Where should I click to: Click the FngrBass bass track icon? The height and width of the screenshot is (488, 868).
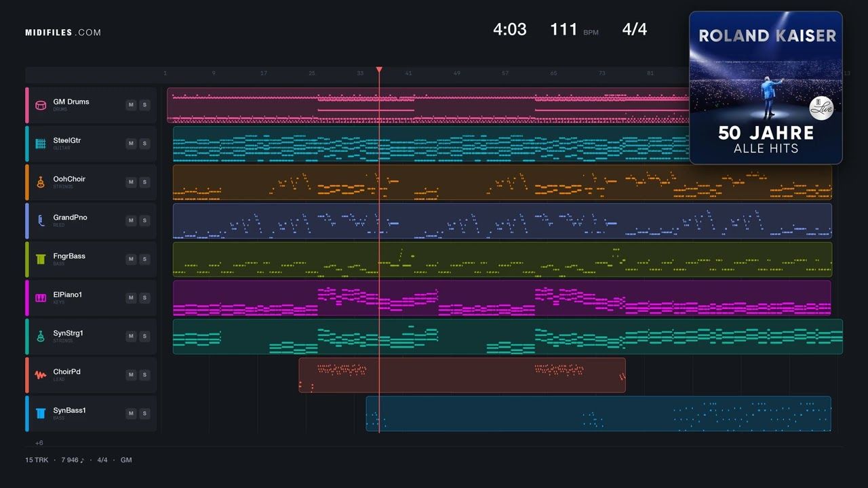[41, 260]
